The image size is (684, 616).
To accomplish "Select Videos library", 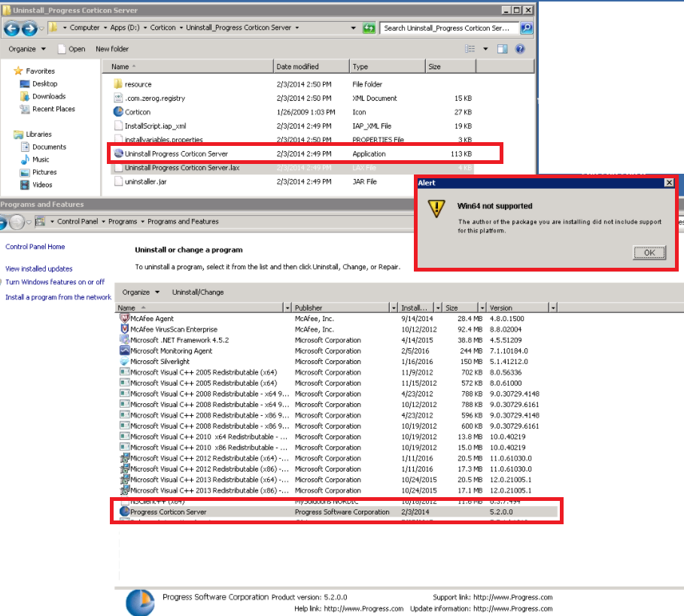I will point(42,185).
